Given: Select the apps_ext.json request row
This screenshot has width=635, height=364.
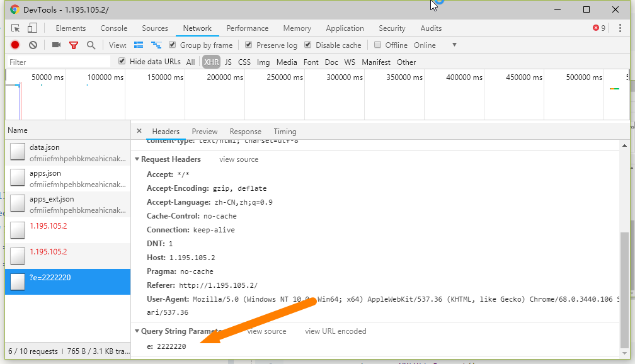Looking at the screenshot, I should [x=67, y=205].
